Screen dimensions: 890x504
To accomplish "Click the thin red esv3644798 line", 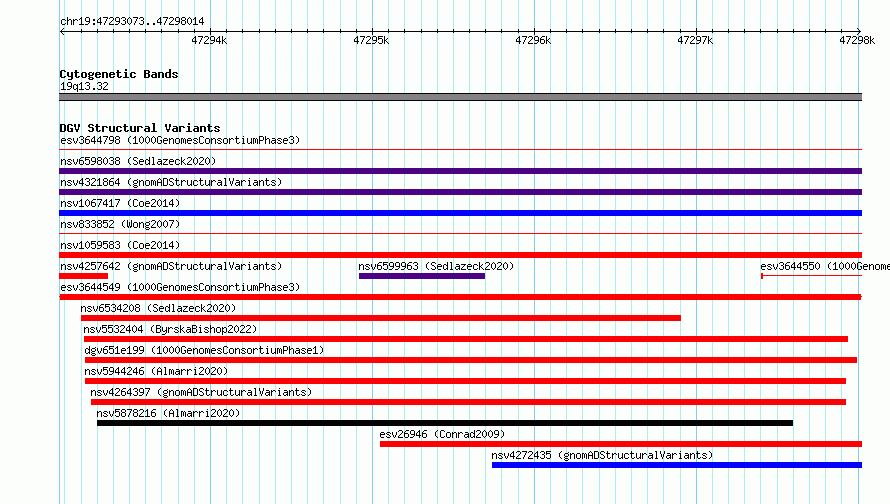I will pyautogui.click(x=460, y=150).
